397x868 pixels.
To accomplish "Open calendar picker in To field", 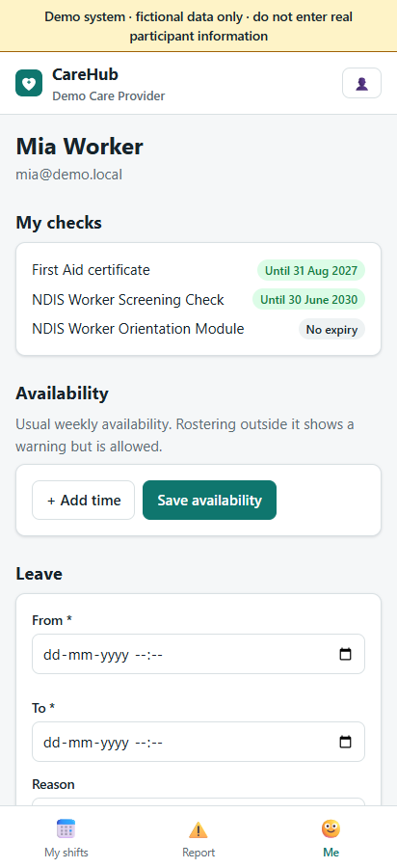I will coord(345,742).
